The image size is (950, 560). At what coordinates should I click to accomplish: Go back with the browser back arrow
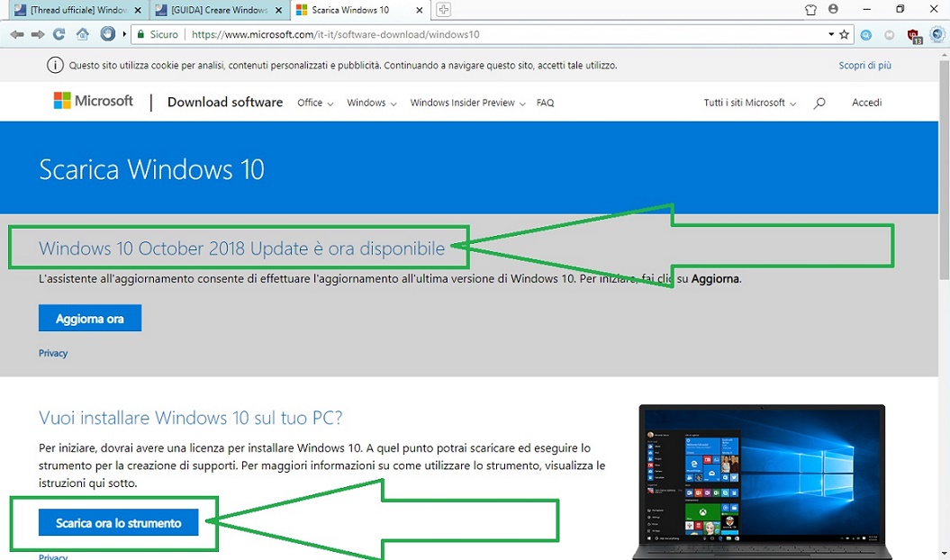pyautogui.click(x=17, y=34)
